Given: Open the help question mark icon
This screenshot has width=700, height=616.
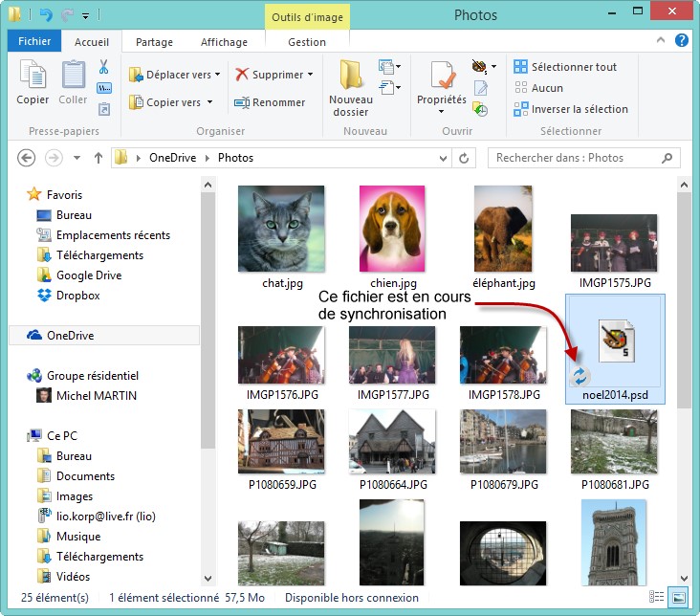Looking at the screenshot, I should (682, 41).
